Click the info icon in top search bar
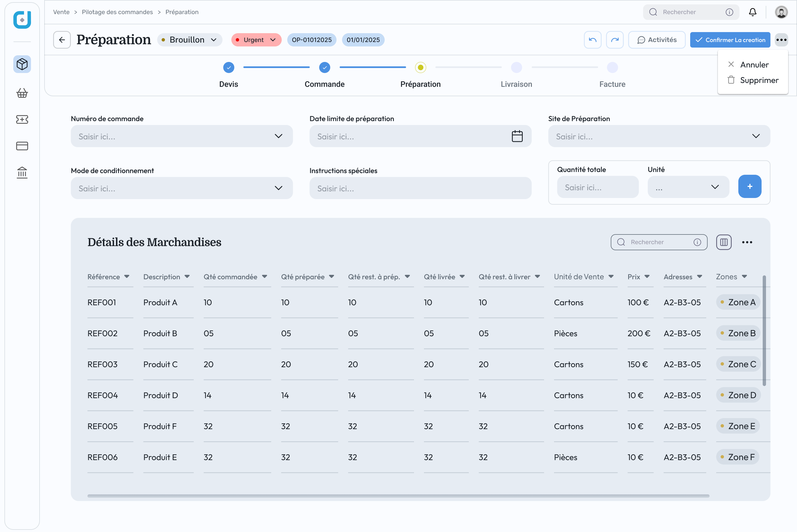 [729, 12]
